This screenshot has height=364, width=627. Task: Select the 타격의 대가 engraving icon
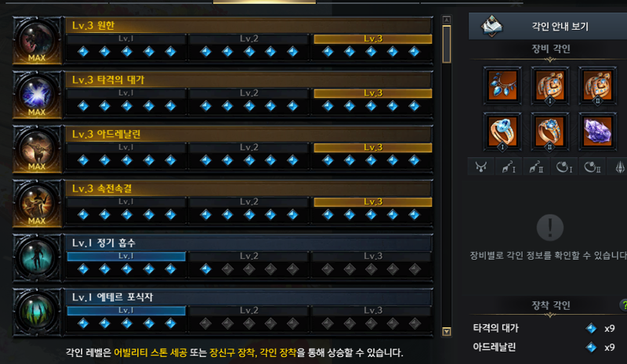37,95
